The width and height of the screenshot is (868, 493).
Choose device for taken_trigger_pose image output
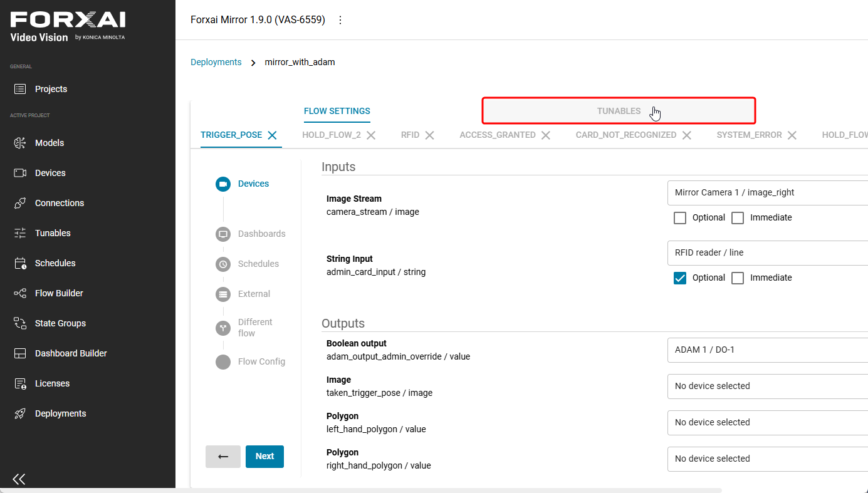click(x=768, y=386)
